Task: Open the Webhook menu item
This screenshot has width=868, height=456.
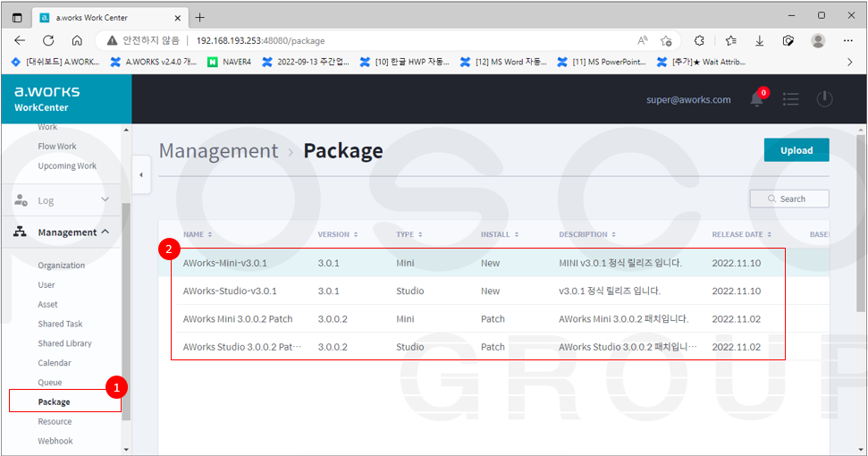Action: click(55, 441)
